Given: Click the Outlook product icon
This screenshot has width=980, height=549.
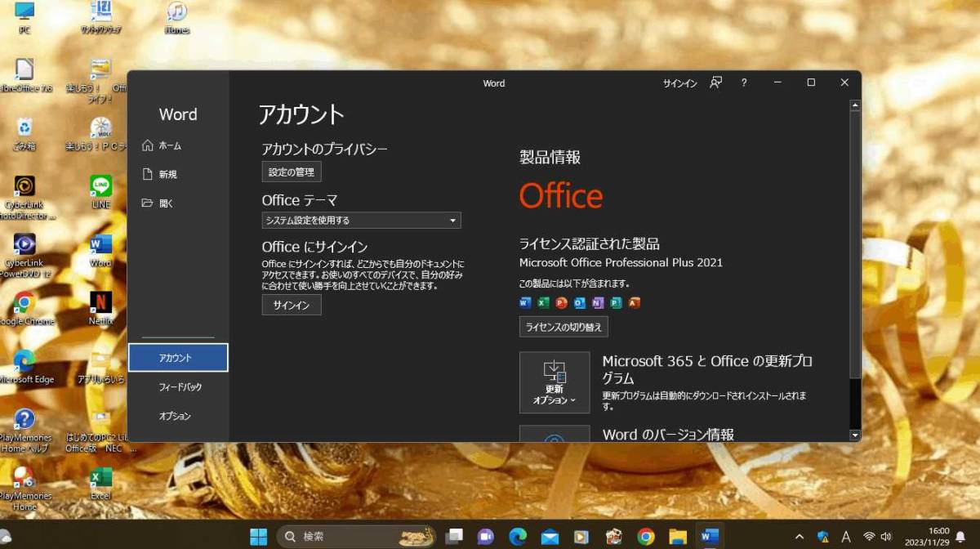Looking at the screenshot, I should click(580, 302).
